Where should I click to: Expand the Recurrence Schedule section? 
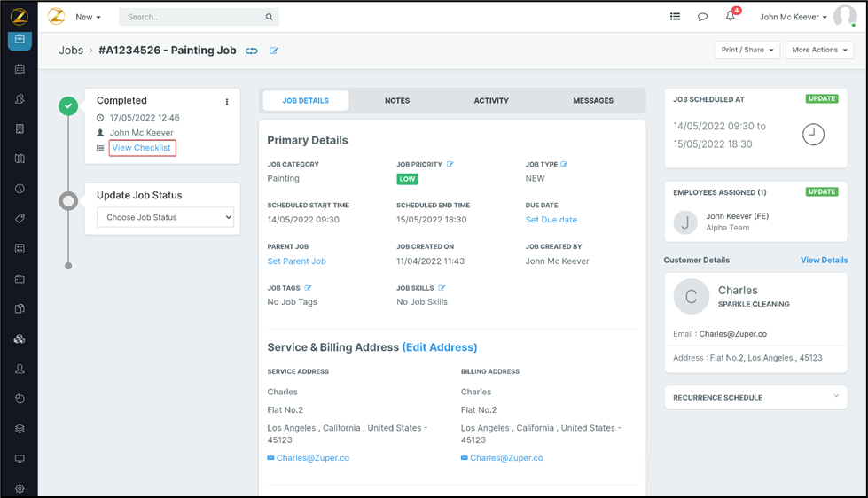[835, 397]
